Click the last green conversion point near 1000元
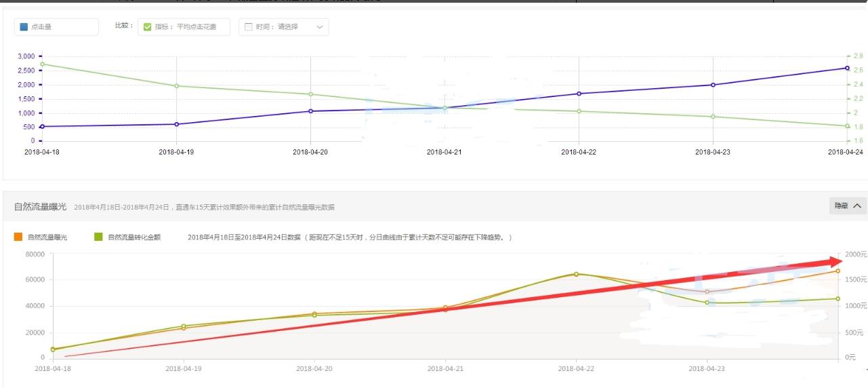The image size is (868, 388). [838, 298]
